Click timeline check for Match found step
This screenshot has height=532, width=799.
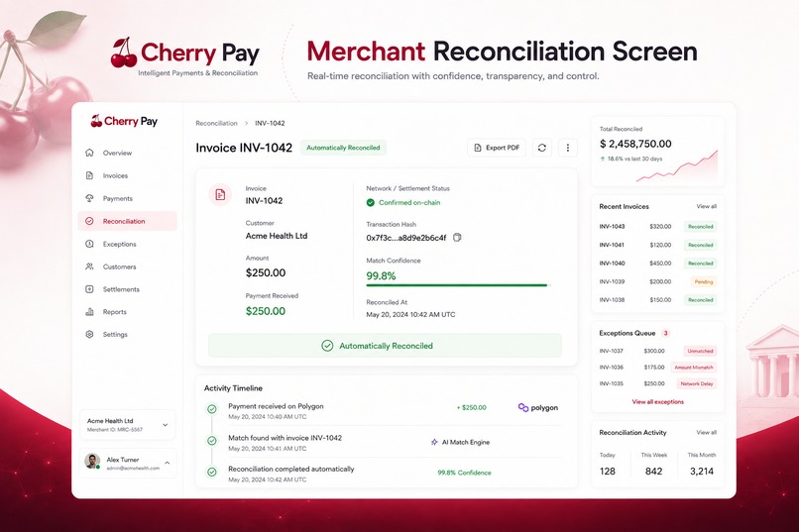[212, 441]
